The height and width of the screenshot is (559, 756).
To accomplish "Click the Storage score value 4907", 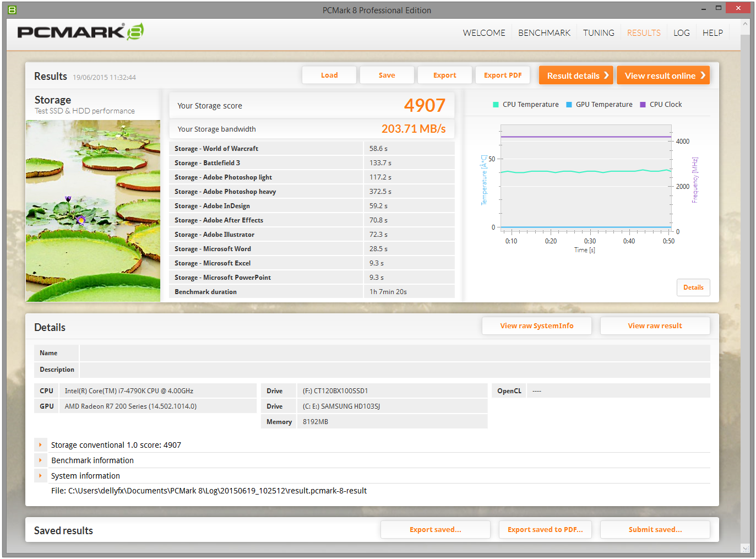I will [425, 105].
